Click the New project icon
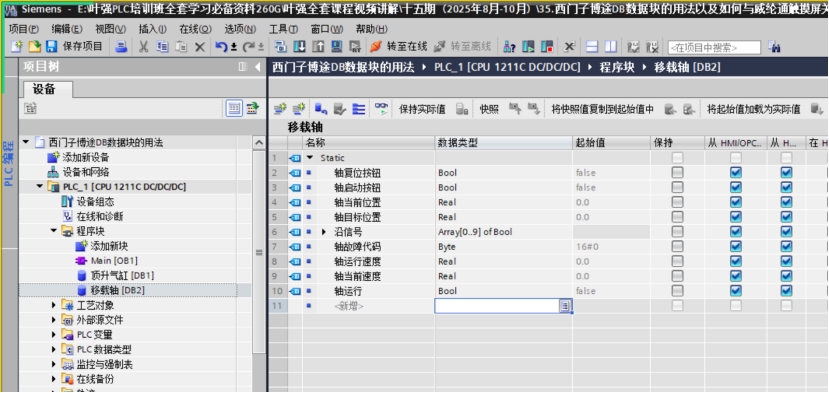Image resolution: width=829 pixels, height=393 pixels. tap(16, 47)
